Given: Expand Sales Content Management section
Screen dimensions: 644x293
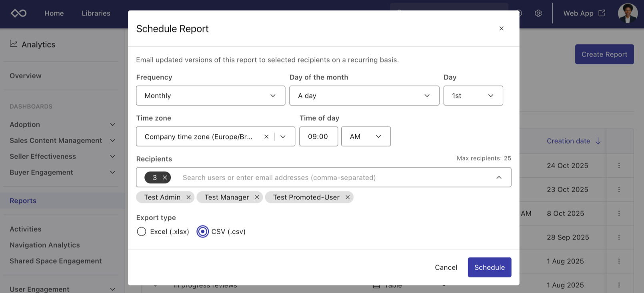Looking at the screenshot, I should (x=112, y=140).
